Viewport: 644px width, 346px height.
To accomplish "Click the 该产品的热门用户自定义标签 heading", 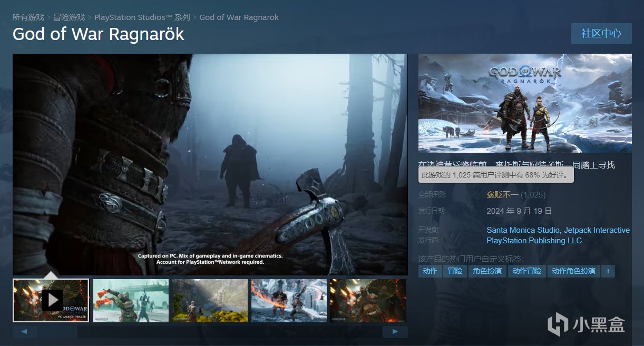I will click(x=471, y=259).
